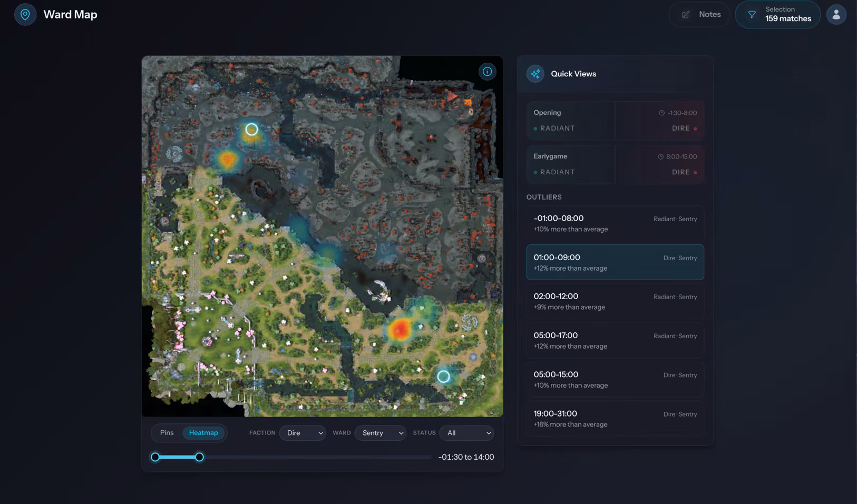The image size is (857, 504).
Task: Switch map display to Heatmap
Action: (203, 433)
